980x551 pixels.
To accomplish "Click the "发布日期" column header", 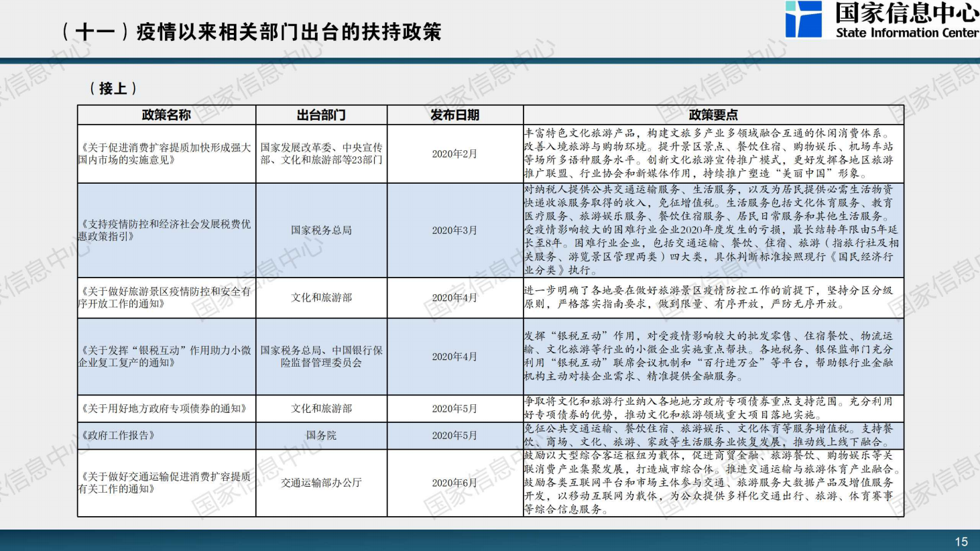I will tap(454, 115).
